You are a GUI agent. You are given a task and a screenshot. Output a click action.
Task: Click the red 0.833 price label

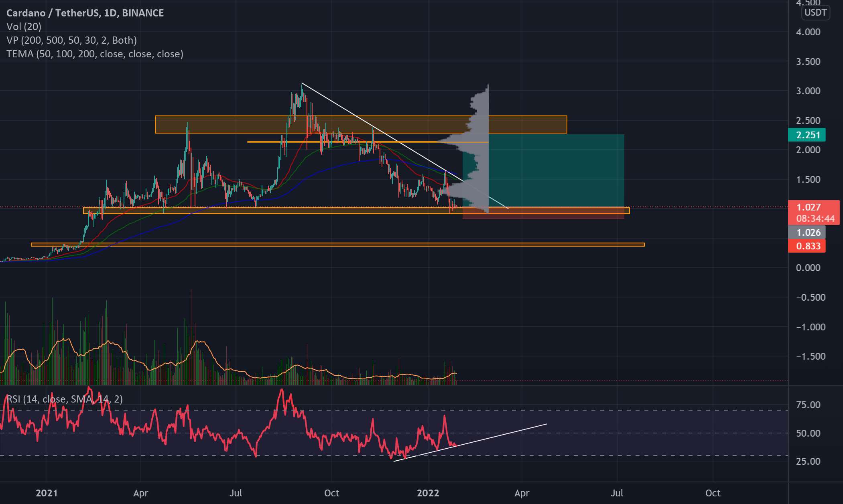pos(807,246)
